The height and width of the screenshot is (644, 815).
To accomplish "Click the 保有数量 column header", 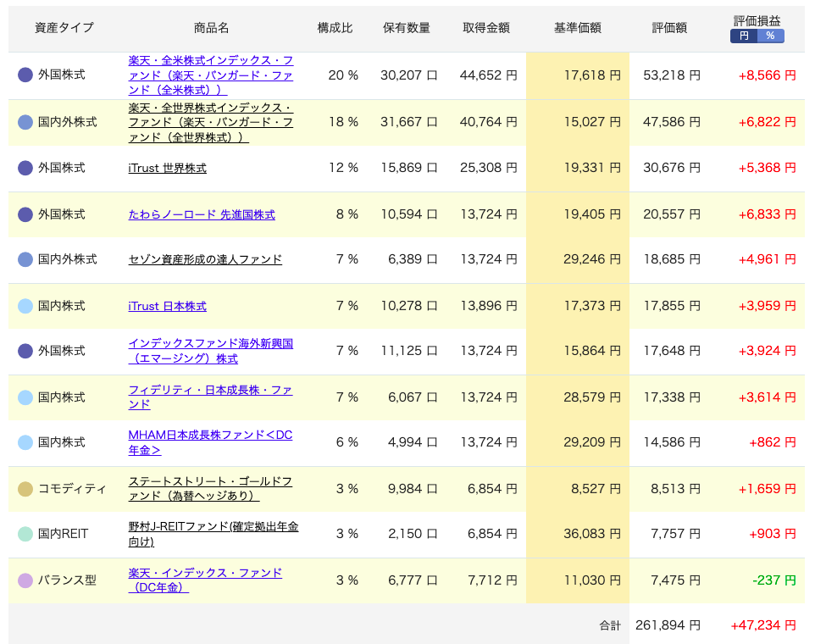I will click(407, 28).
